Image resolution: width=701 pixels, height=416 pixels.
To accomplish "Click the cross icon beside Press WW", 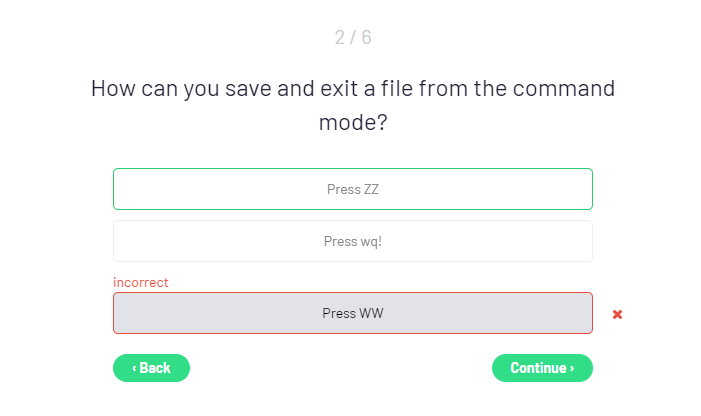I will tap(617, 314).
